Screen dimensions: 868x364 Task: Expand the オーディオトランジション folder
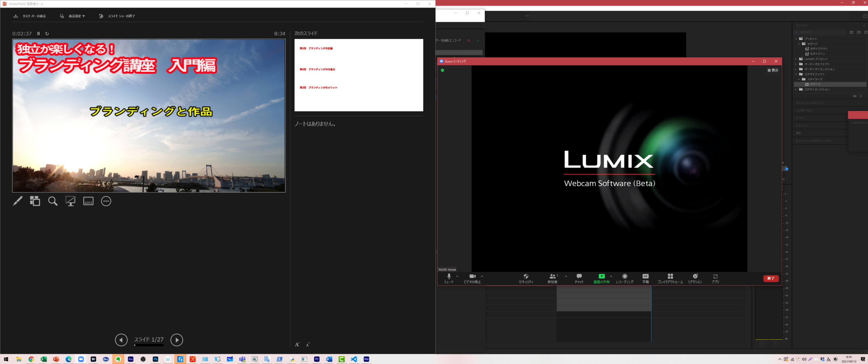pyautogui.click(x=796, y=69)
